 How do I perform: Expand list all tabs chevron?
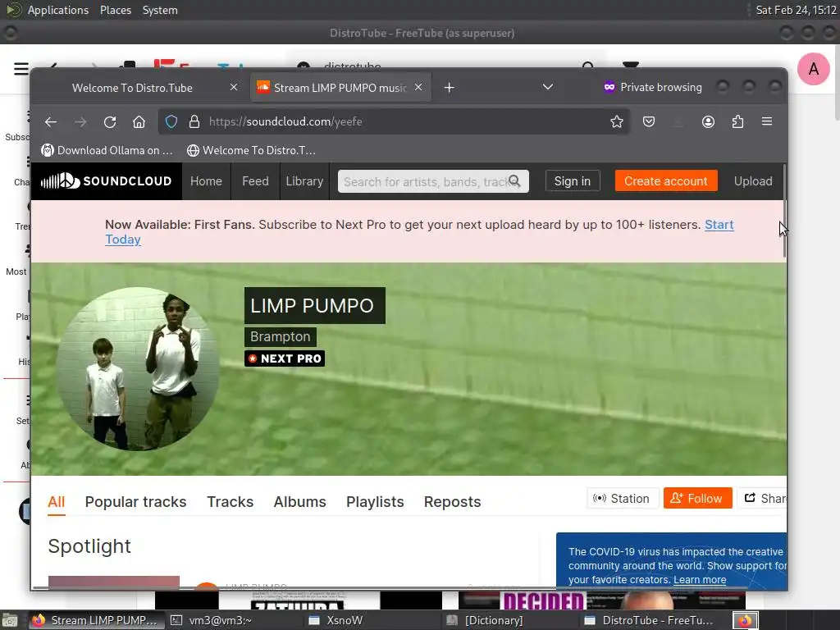click(x=547, y=87)
